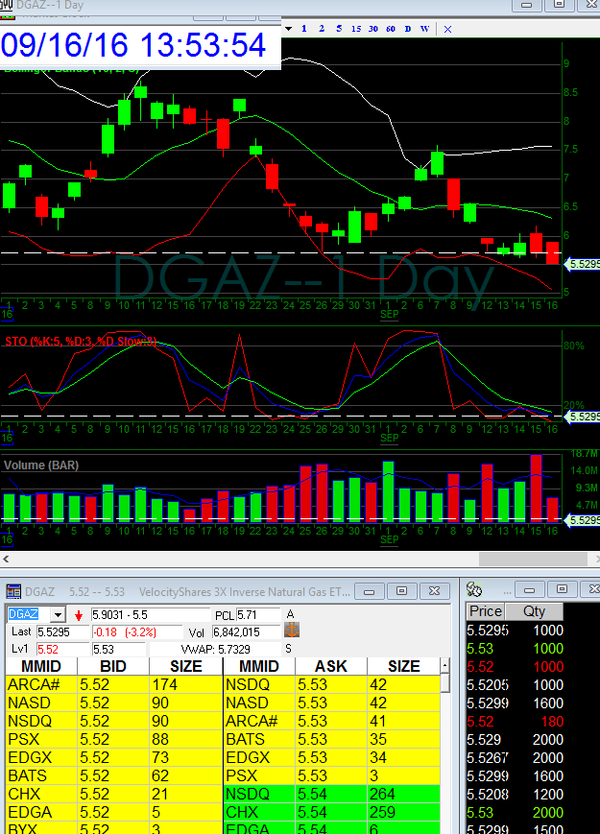This screenshot has height=834, width=600.
Task: Select the PSX bid row at 5.52
Action: pos(113,739)
